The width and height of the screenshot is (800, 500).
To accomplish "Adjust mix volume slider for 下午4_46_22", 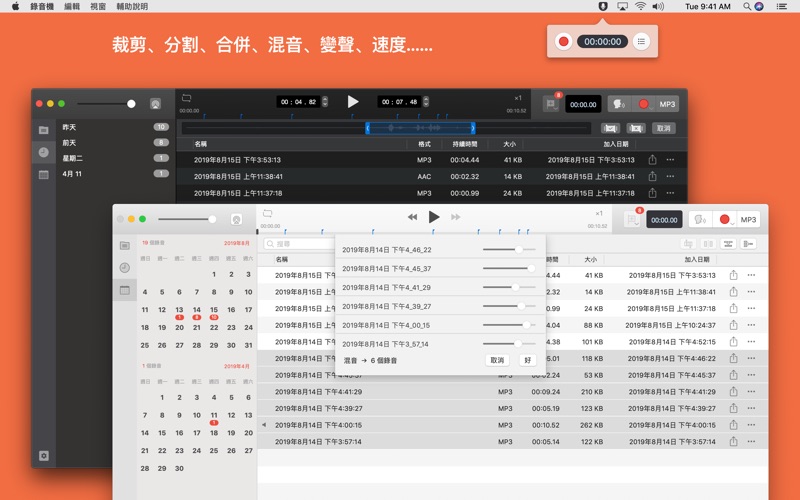I will pyautogui.click(x=519, y=249).
